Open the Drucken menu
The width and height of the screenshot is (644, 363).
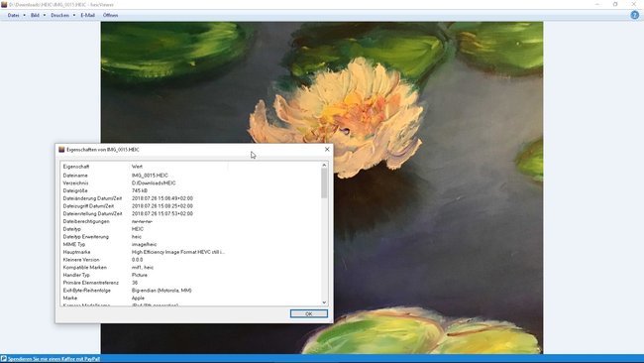click(x=60, y=15)
